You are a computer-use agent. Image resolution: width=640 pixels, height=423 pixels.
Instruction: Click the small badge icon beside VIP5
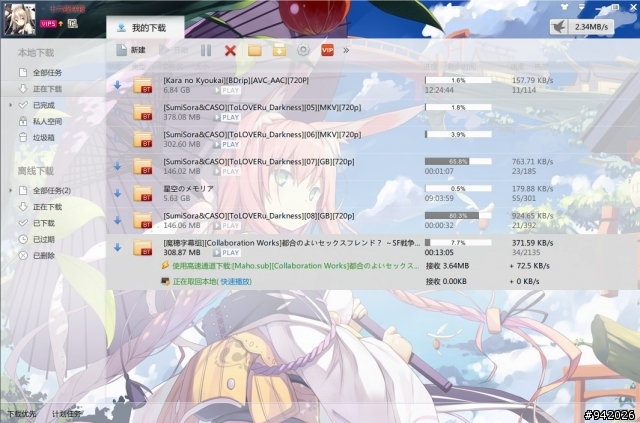(73, 24)
